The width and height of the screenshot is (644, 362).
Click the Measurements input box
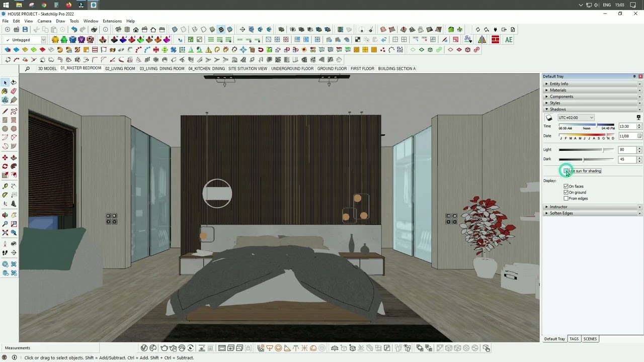[66, 348]
